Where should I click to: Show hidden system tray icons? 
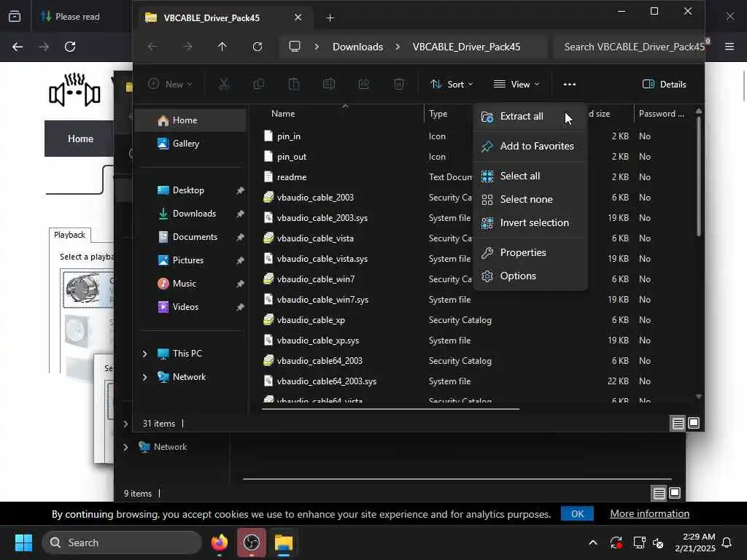[593, 542]
